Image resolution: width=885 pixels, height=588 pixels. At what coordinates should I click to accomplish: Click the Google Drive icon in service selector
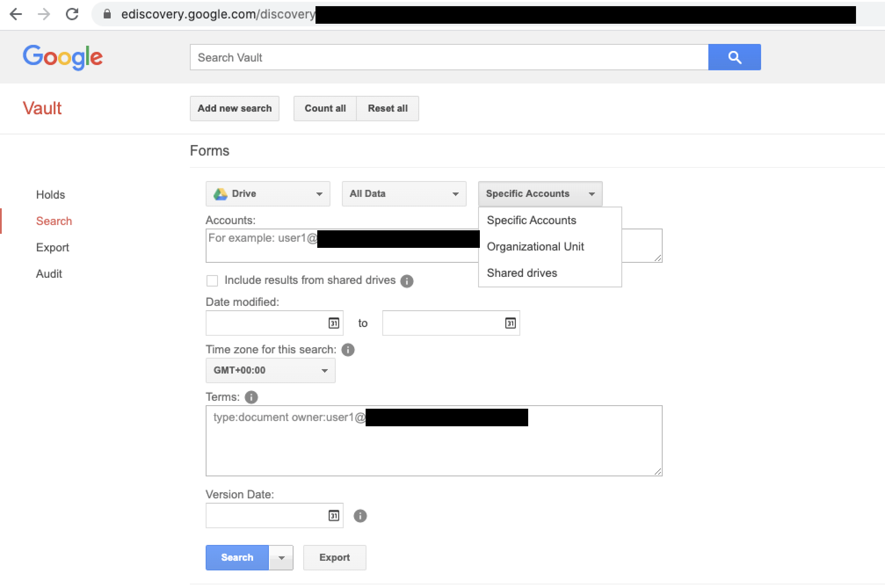[220, 193]
